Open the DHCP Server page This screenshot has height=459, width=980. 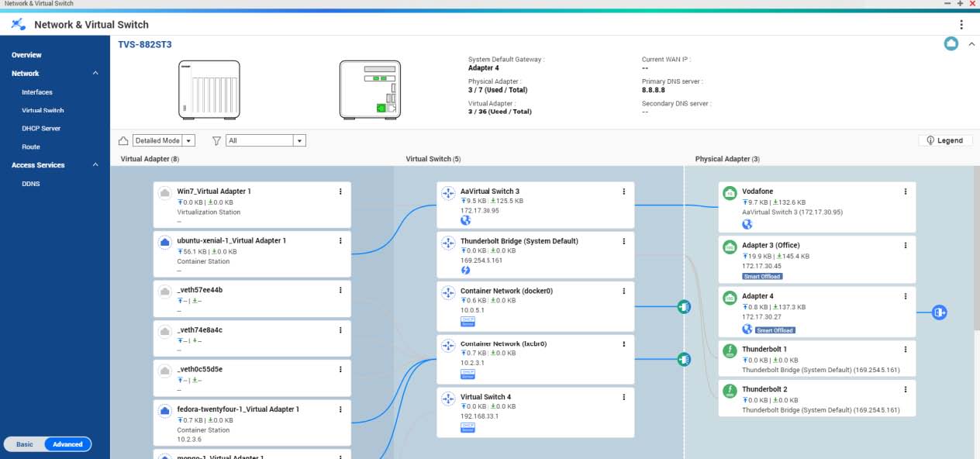coord(41,129)
